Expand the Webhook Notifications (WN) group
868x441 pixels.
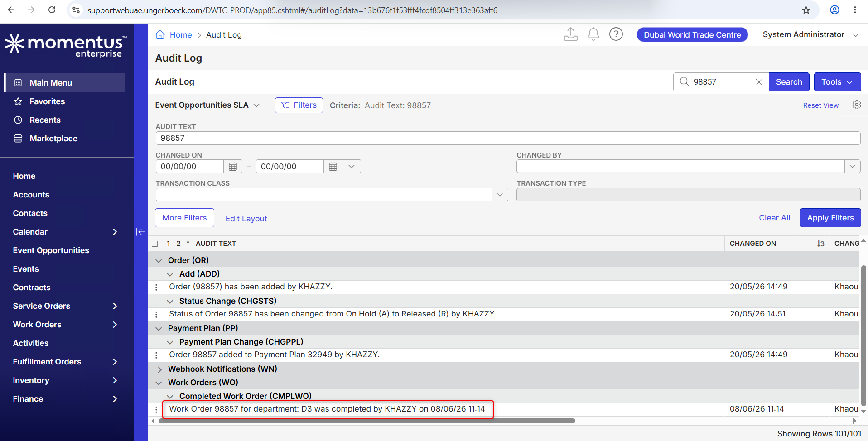coord(159,369)
